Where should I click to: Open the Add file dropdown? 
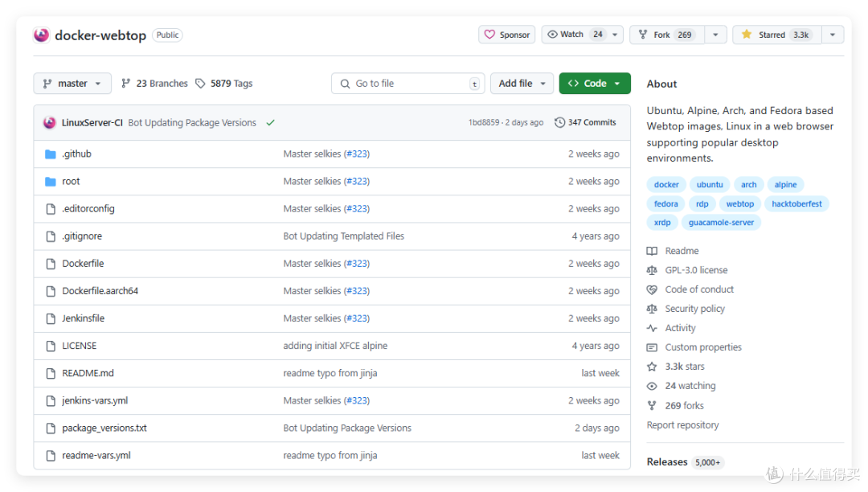click(522, 84)
